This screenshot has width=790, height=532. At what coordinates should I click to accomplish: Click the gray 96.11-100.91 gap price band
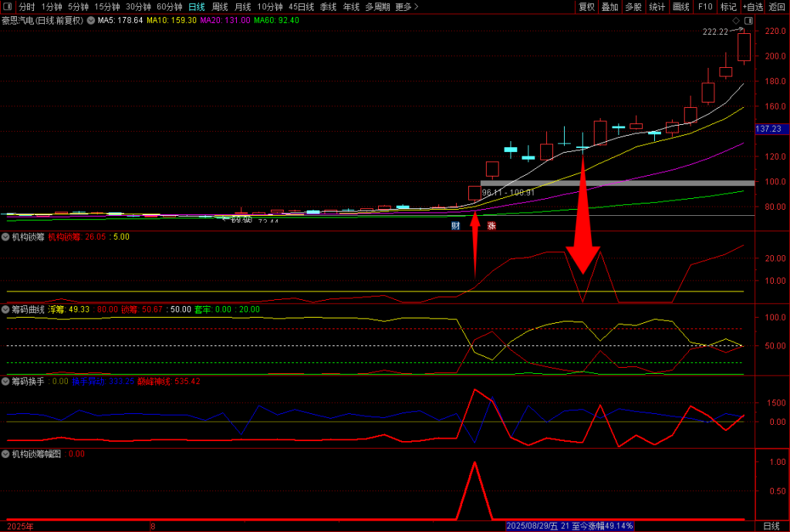[617, 184]
